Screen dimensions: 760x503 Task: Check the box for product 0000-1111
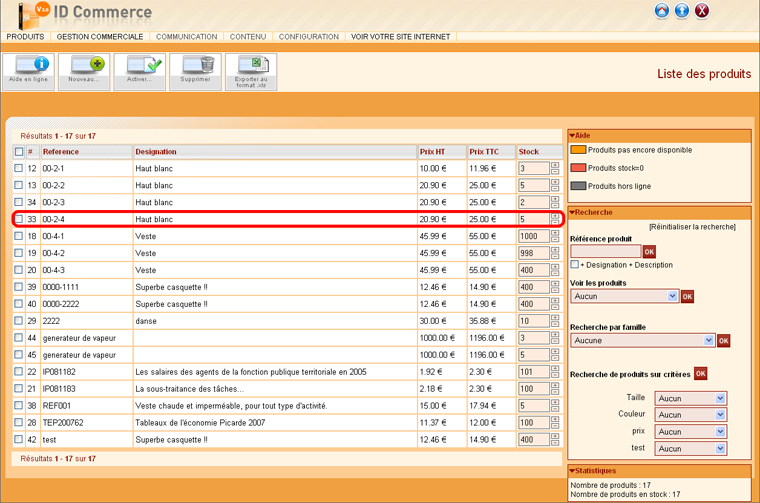click(18, 287)
